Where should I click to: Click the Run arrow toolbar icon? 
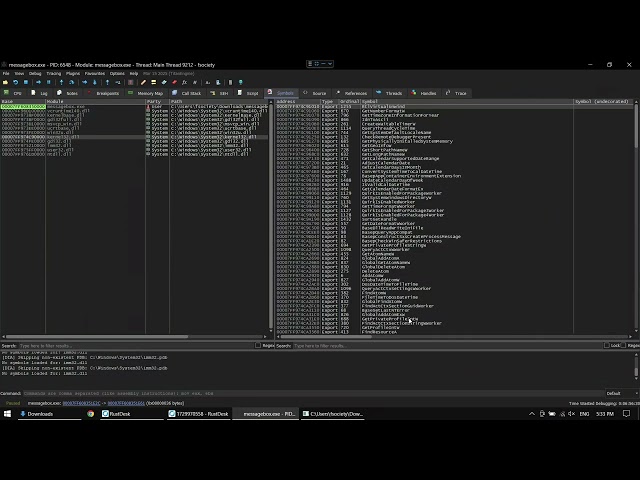38,82
